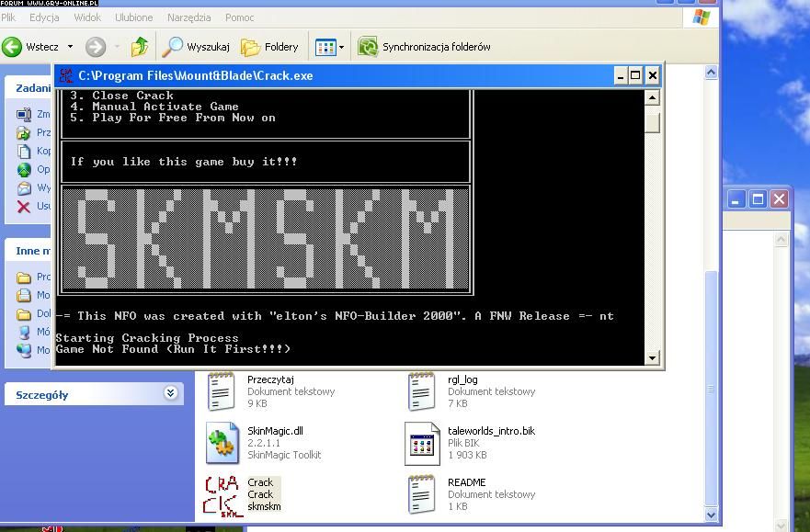Select the SkinMagic.dll file icon
Image resolution: width=810 pixels, height=532 pixels.
222,444
